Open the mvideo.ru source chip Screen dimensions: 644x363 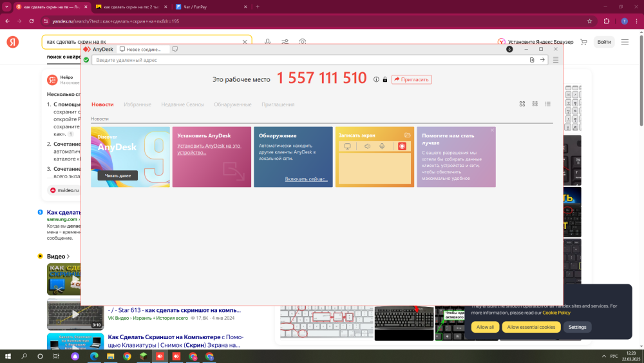[64, 190]
